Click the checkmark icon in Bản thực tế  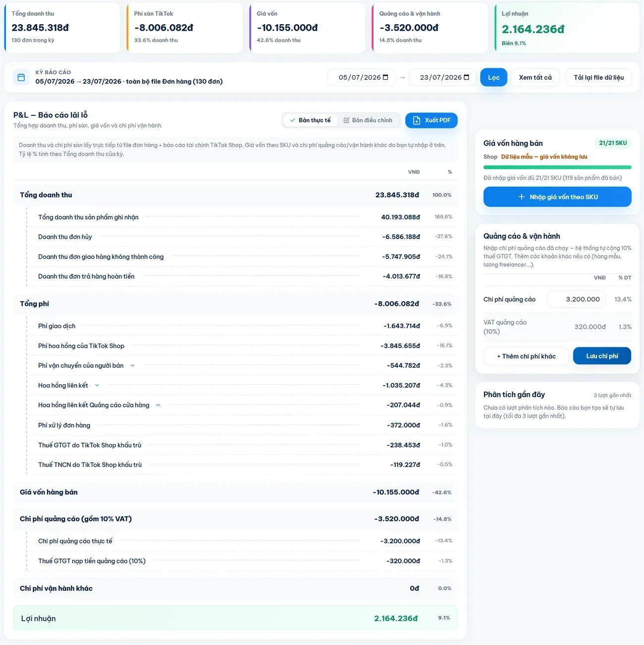[293, 120]
